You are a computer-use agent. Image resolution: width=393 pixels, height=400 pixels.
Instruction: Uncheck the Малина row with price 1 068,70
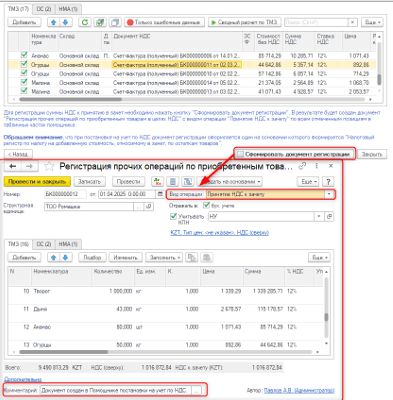point(24,82)
